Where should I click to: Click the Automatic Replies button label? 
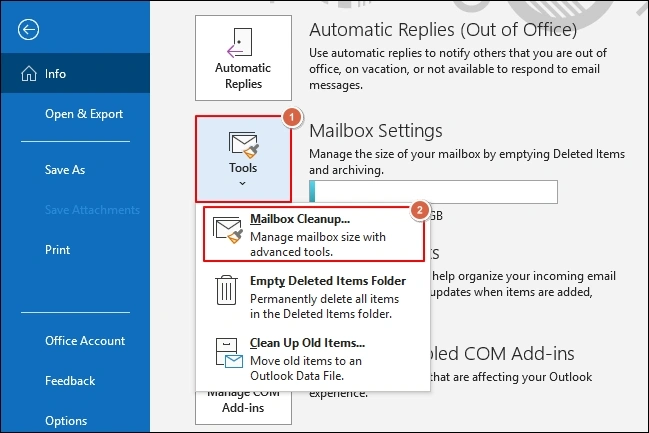(243, 76)
